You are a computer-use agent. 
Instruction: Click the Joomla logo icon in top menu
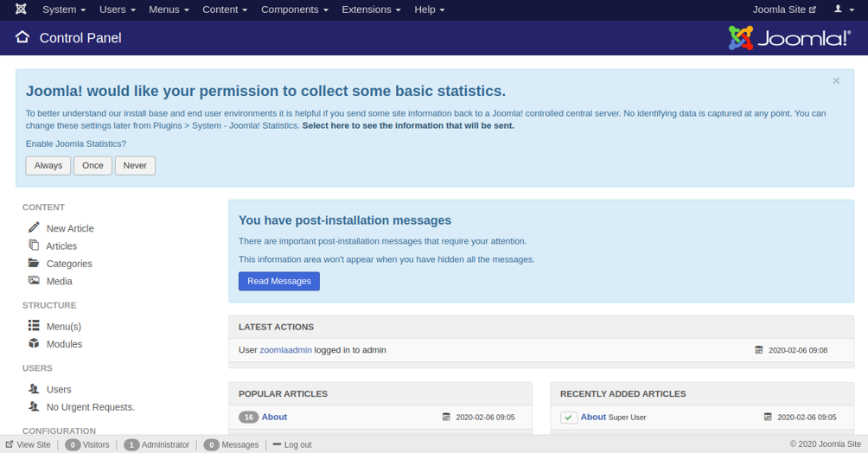(x=21, y=10)
